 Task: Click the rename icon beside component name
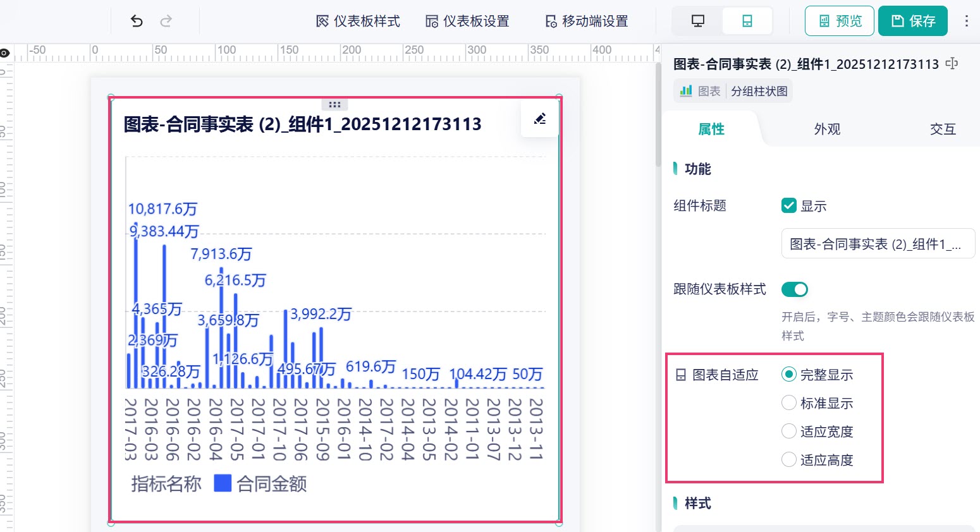coord(952,64)
